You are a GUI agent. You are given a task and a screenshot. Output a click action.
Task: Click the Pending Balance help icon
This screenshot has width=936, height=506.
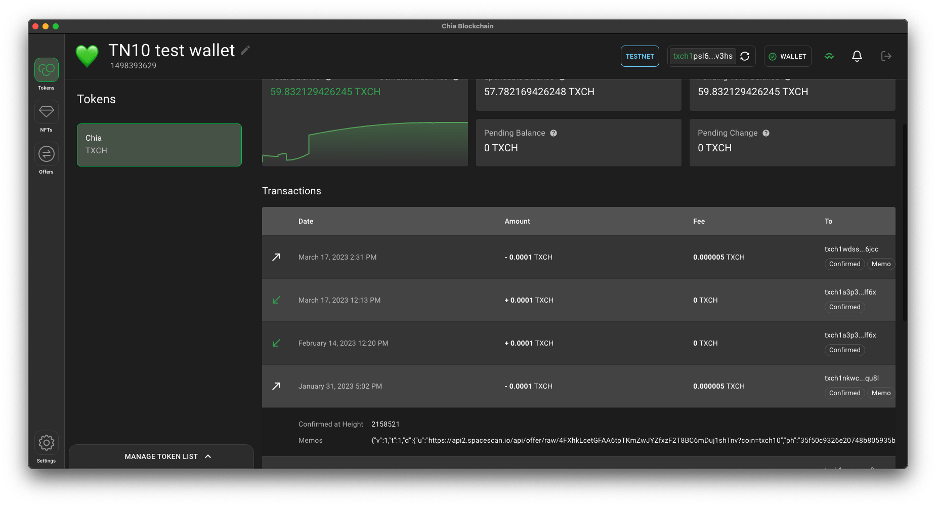553,133
